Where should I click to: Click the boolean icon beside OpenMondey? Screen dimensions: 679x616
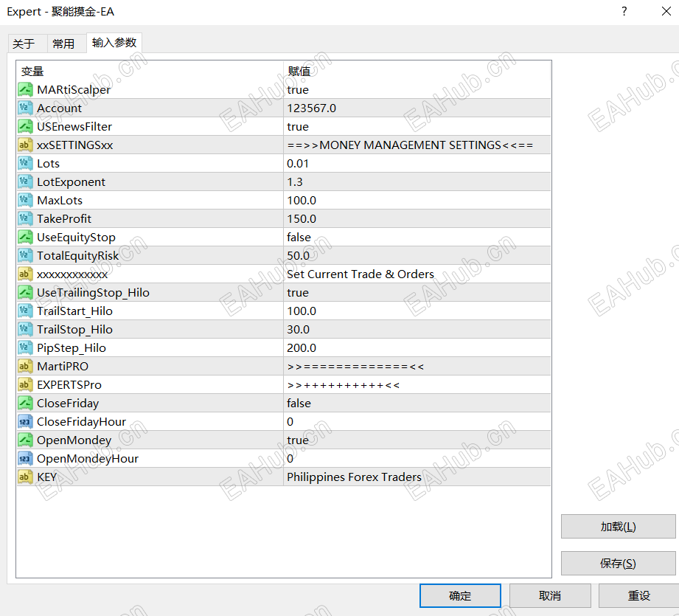point(25,440)
